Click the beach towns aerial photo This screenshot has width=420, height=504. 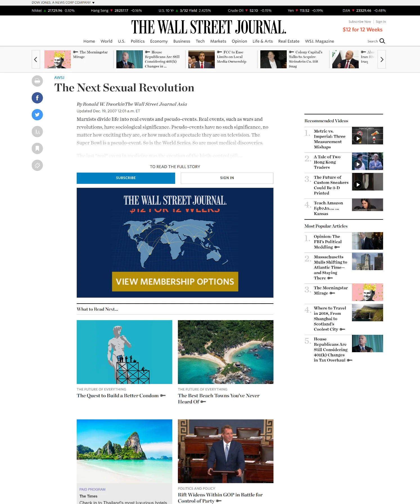point(225,352)
